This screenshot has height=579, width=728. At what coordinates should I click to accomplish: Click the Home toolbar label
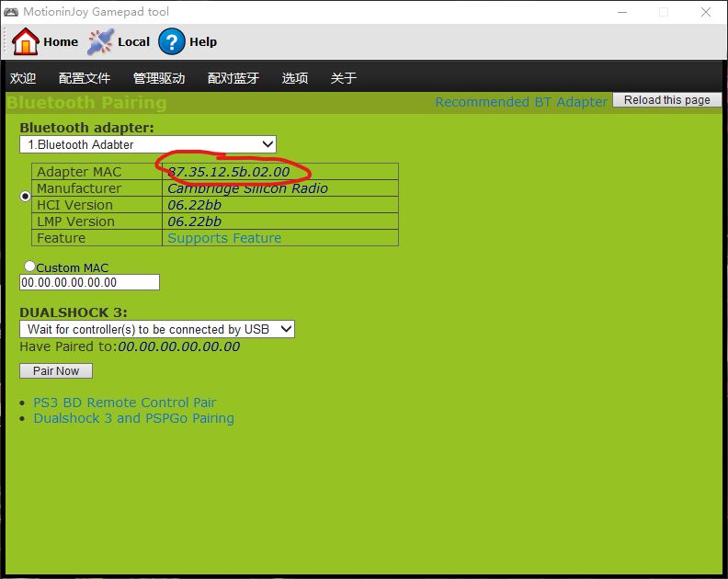[61, 41]
